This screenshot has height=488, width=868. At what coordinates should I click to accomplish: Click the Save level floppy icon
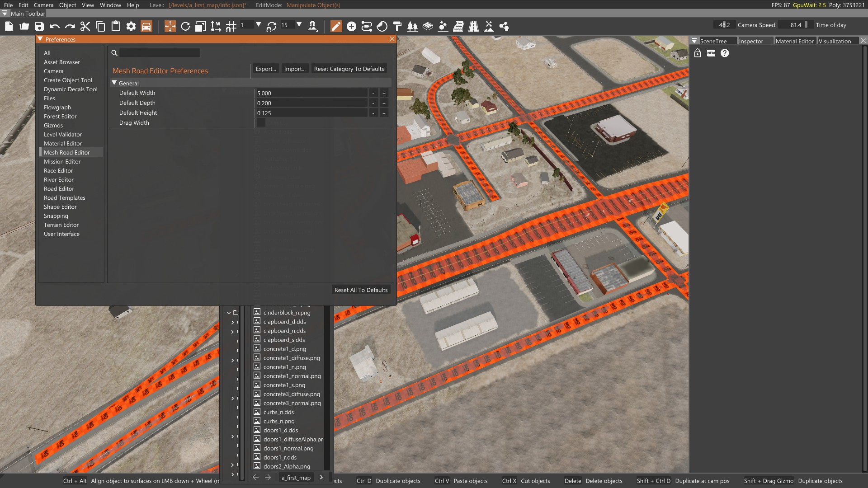39,26
